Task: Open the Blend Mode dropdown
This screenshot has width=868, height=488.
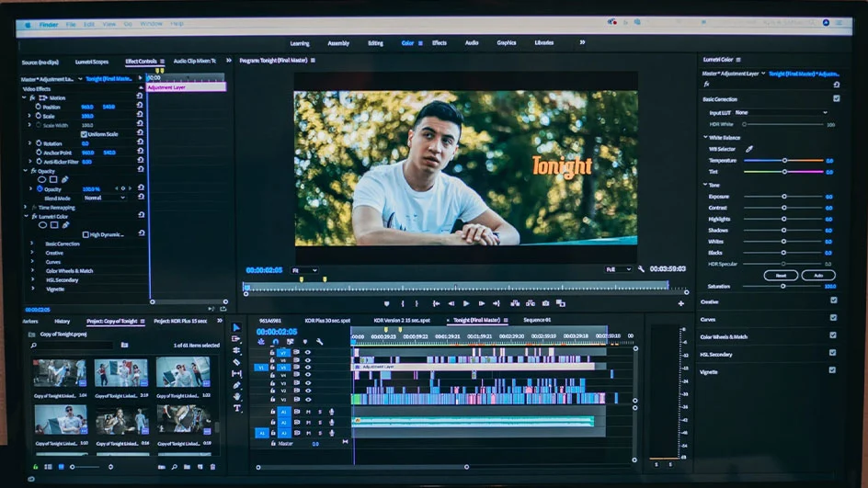Action: [105, 198]
